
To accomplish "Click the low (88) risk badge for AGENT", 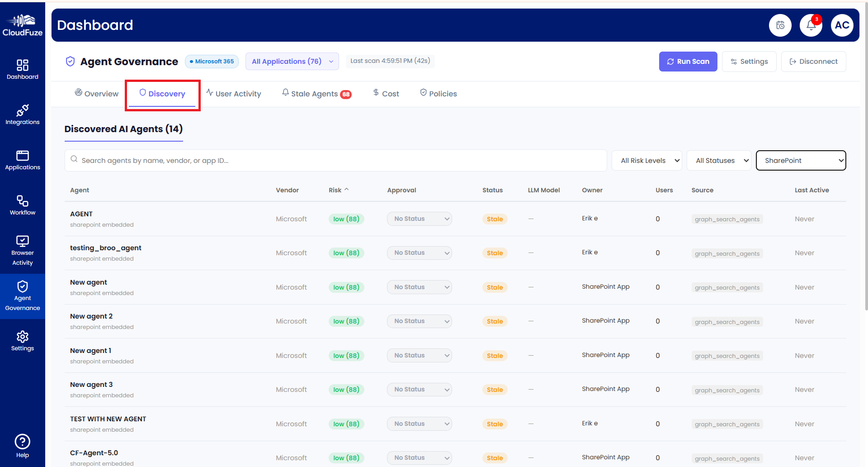I will (x=346, y=219).
